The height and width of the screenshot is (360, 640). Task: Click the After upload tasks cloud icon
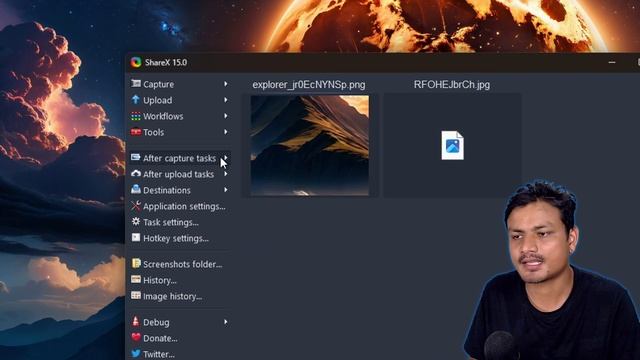click(136, 174)
